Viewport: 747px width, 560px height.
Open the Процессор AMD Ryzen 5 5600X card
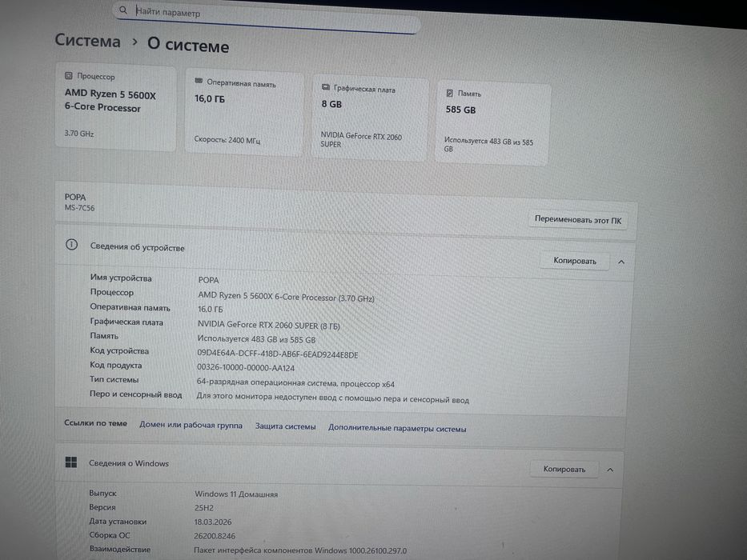point(116,107)
